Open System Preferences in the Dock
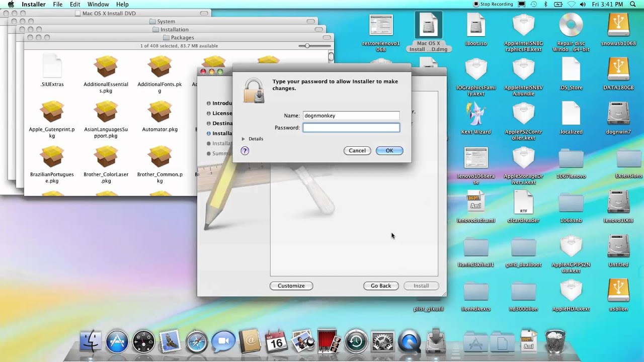644x362 pixels. (382, 342)
